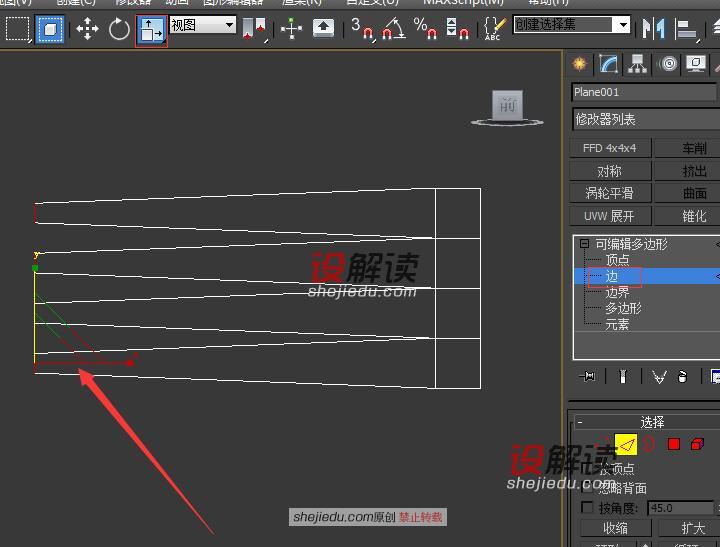Click the 挤出 modifier button
Screen dimensions: 720x547
tap(688, 171)
